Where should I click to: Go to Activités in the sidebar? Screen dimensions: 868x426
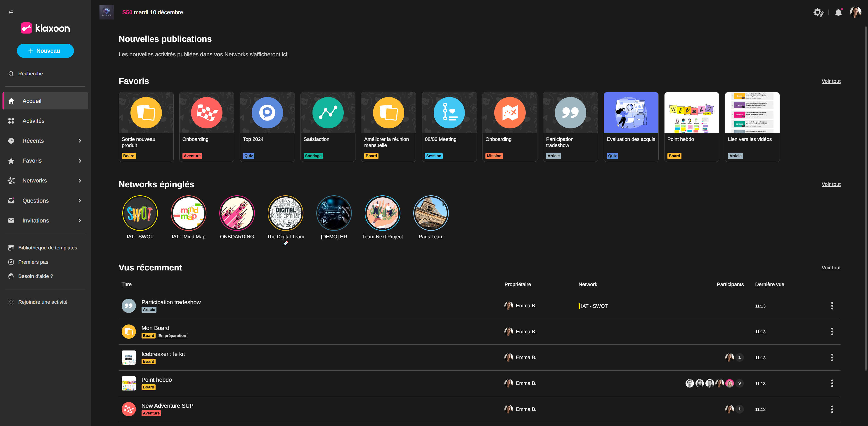[33, 121]
